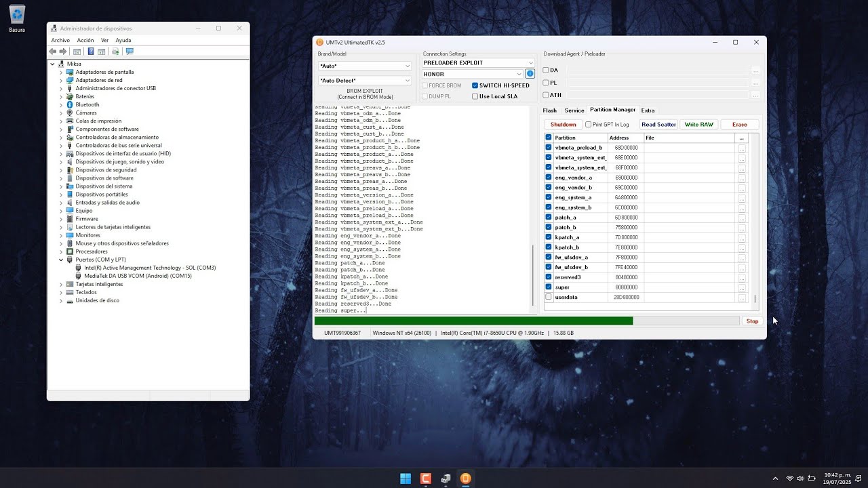Click the monitor icon in Device Manager toolbar
This screenshot has width=868, height=488.
(130, 52)
